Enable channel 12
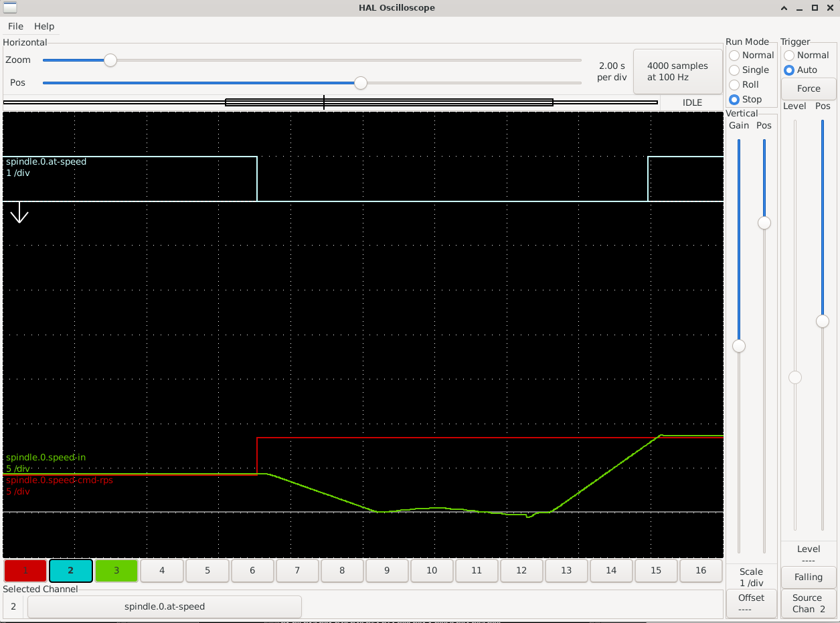Viewport: 840px width, 623px height. pos(521,571)
